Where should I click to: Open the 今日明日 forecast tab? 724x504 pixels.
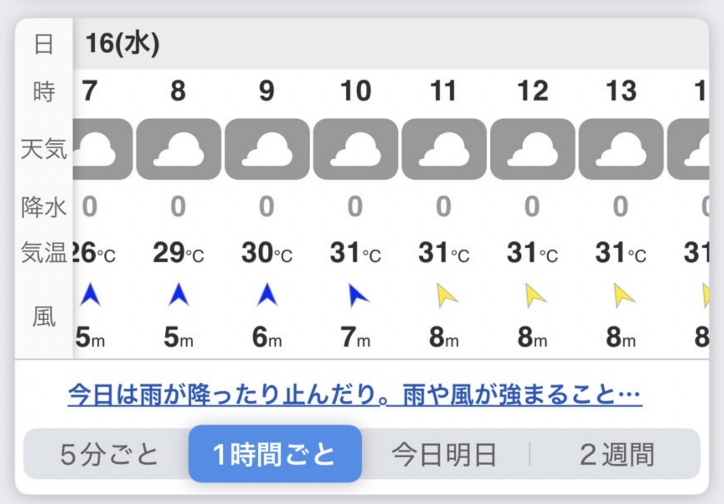(444, 454)
